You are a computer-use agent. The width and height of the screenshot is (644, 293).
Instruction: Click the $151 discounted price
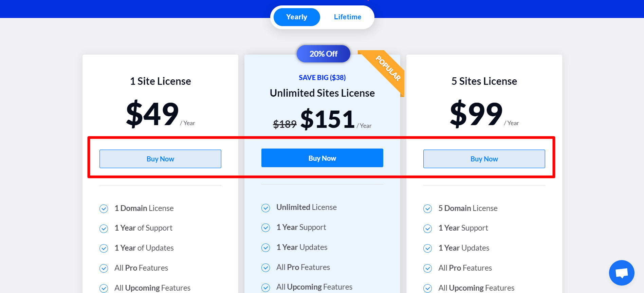click(x=328, y=119)
